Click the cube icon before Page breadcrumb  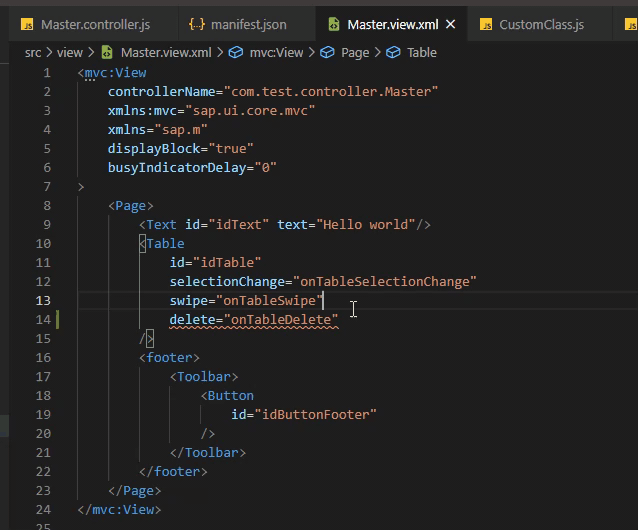(x=327, y=53)
